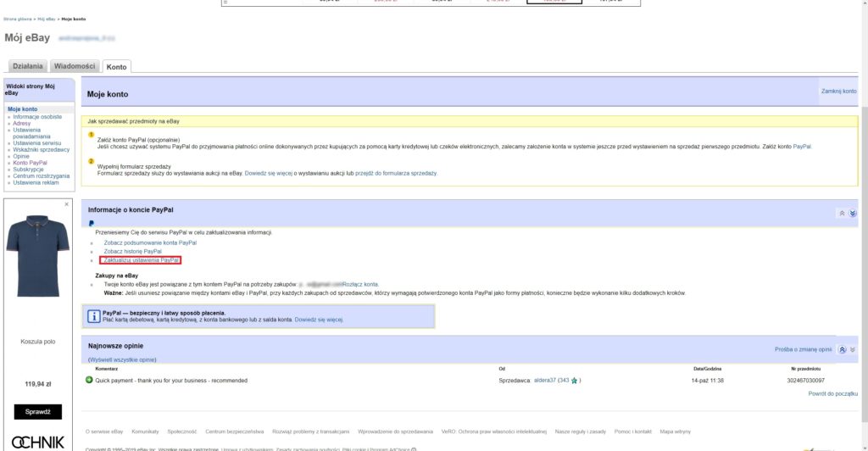868x451 pixels.
Task: Click the Zamknij konto link
Action: 838,91
